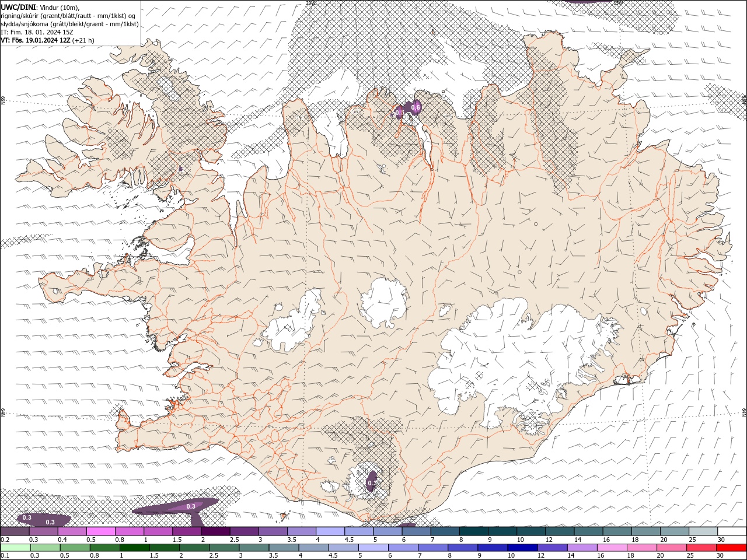Click the lower legend swatch starting at 3.5
This screenshot has height=560, width=747.
[284, 548]
